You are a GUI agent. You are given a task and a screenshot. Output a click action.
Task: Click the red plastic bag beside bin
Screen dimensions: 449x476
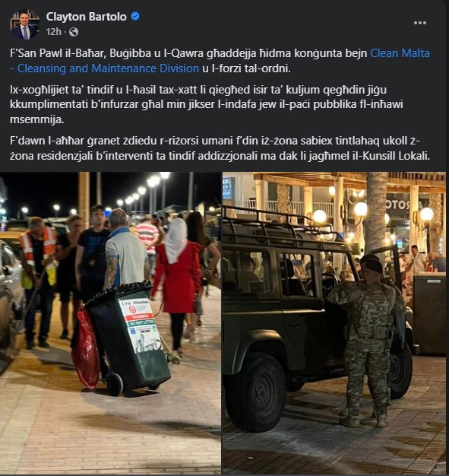click(x=86, y=347)
